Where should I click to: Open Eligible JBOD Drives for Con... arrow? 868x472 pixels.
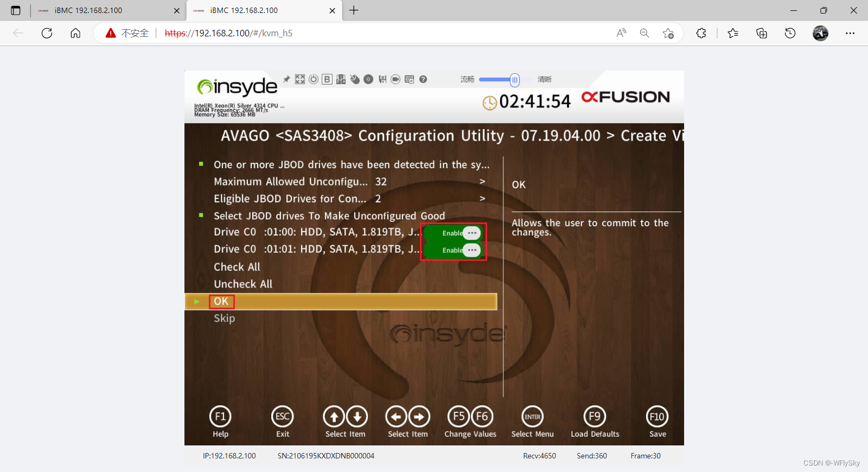(482, 199)
